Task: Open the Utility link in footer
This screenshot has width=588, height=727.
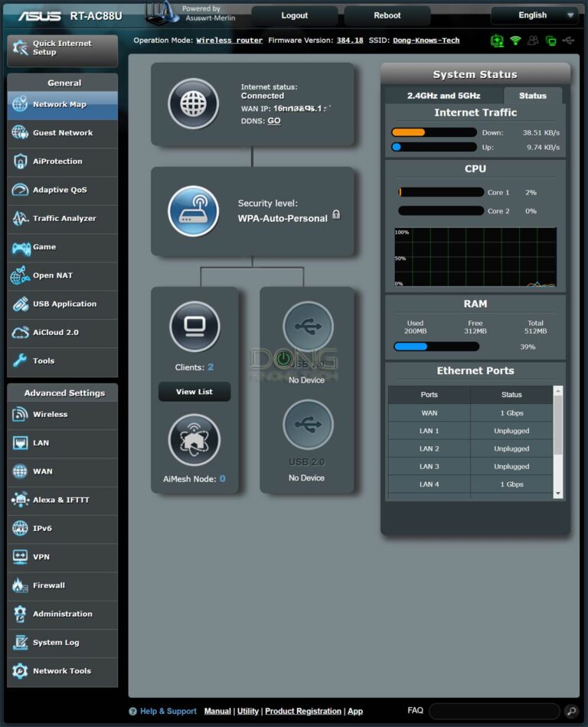Action: [x=247, y=711]
